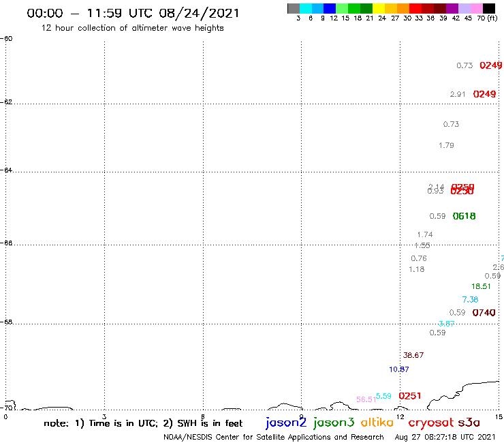Viewport: 504px width, 443px height.
Task: Click the 1.79 wave height value
Action: [x=447, y=145]
